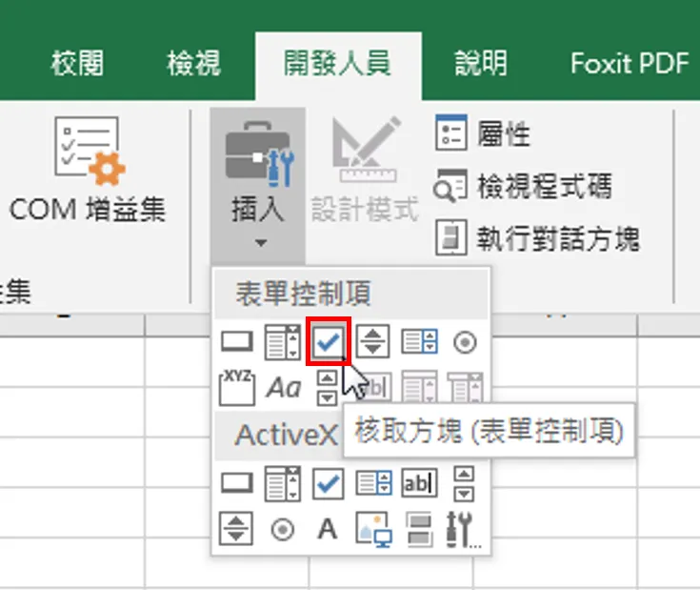
Task: Insert ActiveX scroll bar
Action: click(464, 483)
